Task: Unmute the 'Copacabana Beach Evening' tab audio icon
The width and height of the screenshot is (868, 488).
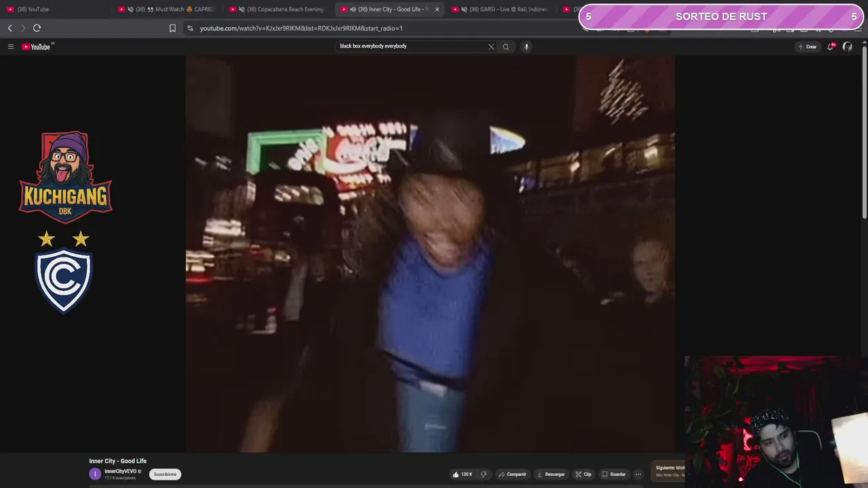Action: coord(241,9)
